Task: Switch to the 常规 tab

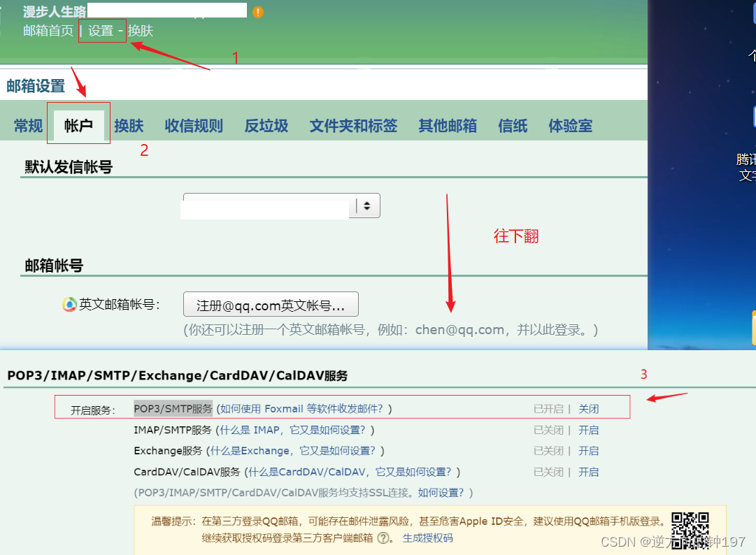Action: pos(28,126)
